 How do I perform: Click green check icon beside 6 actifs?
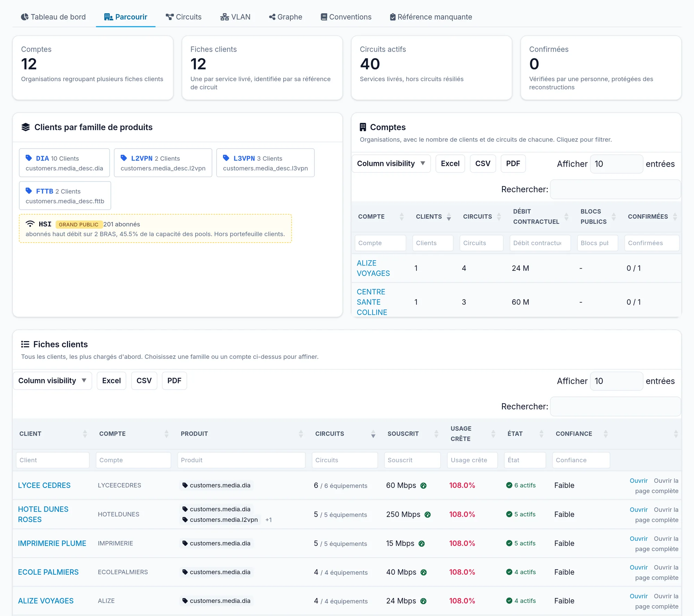509,485
